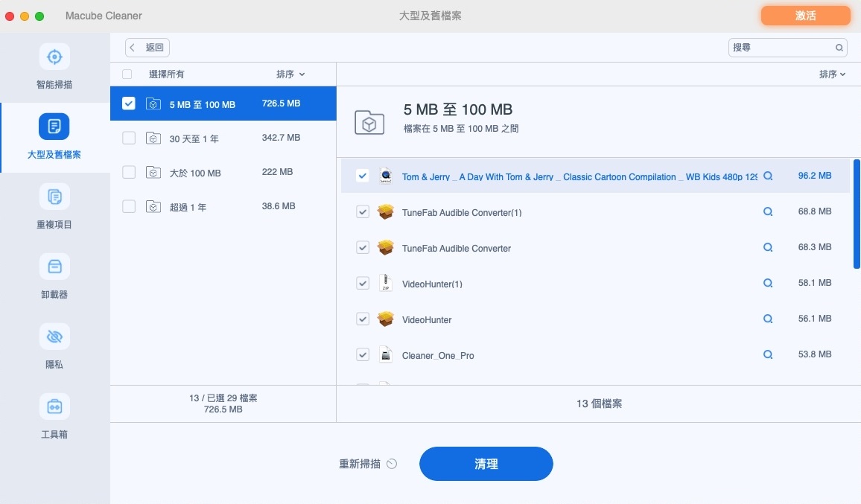The width and height of the screenshot is (861, 504).
Task: Uncheck the VideoHunter 56.1 MB checkbox
Action: tap(363, 319)
